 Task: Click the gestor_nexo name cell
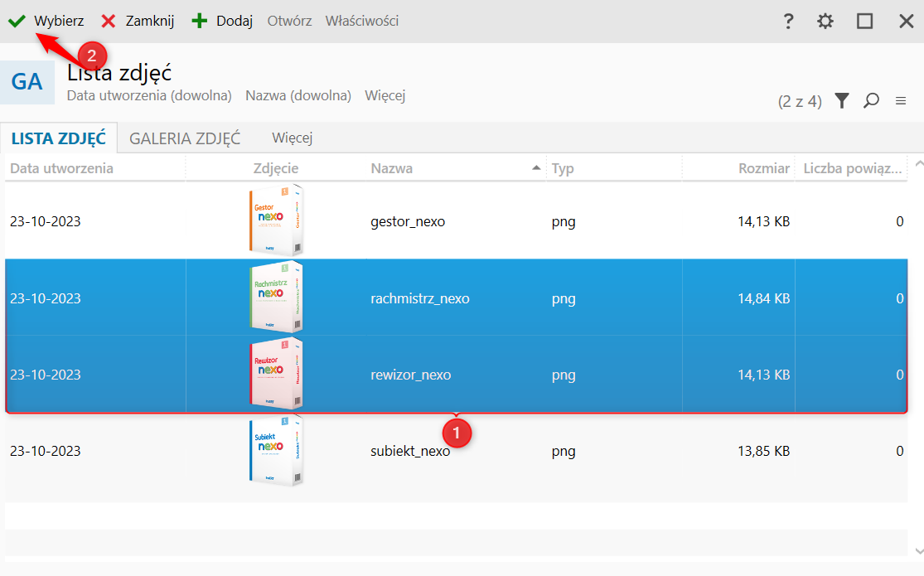tap(408, 221)
